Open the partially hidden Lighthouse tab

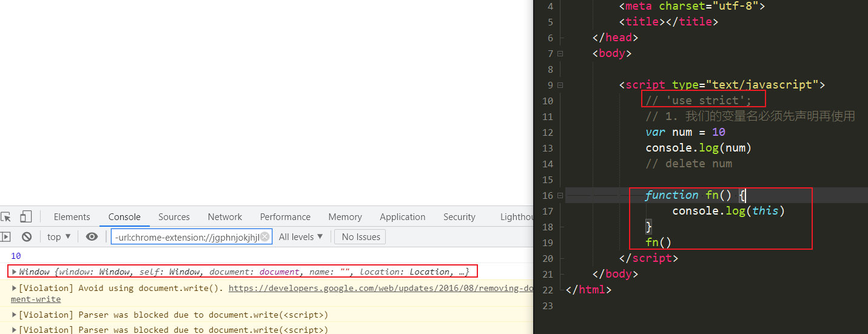pyautogui.click(x=516, y=216)
